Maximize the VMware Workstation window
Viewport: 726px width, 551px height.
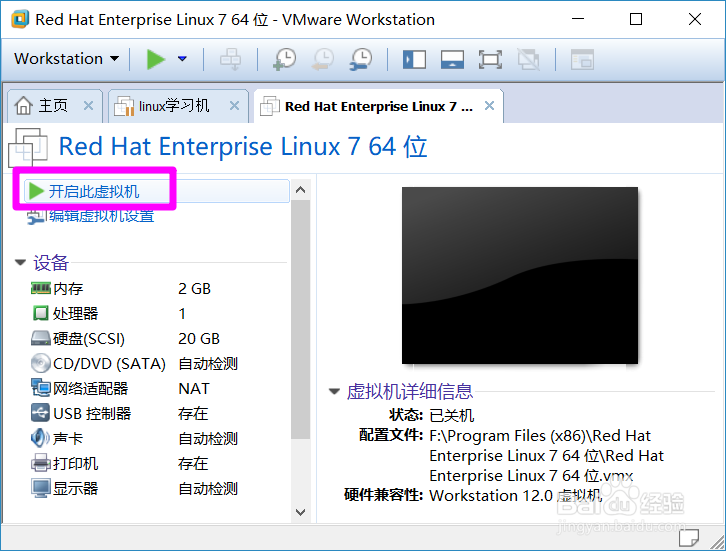pos(636,19)
